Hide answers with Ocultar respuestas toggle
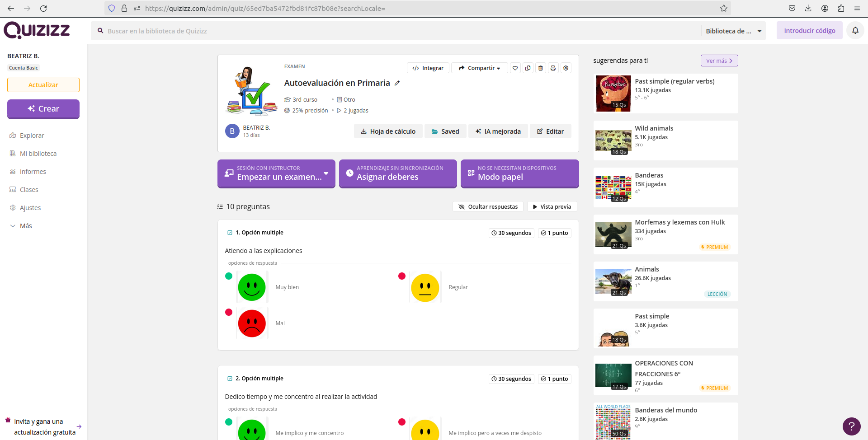Image resolution: width=868 pixels, height=440 pixels. [488, 206]
